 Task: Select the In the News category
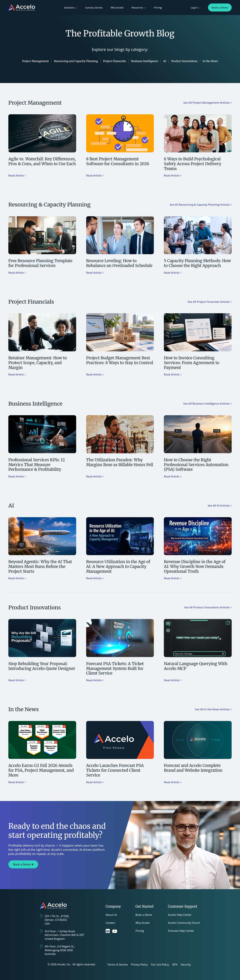point(210,61)
